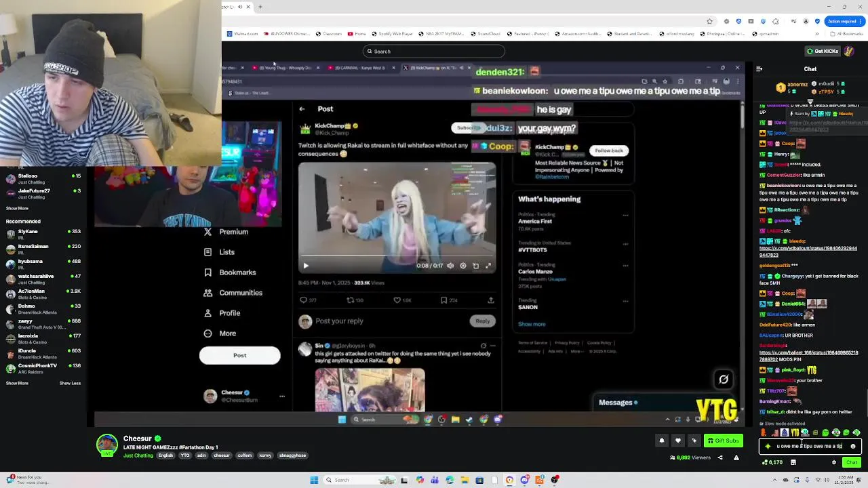Click the Reply button on the post

point(482,321)
